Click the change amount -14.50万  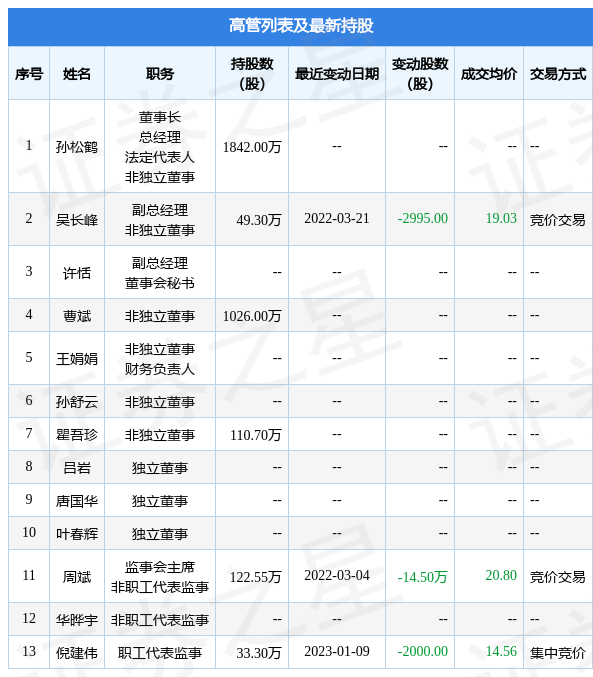click(x=422, y=577)
